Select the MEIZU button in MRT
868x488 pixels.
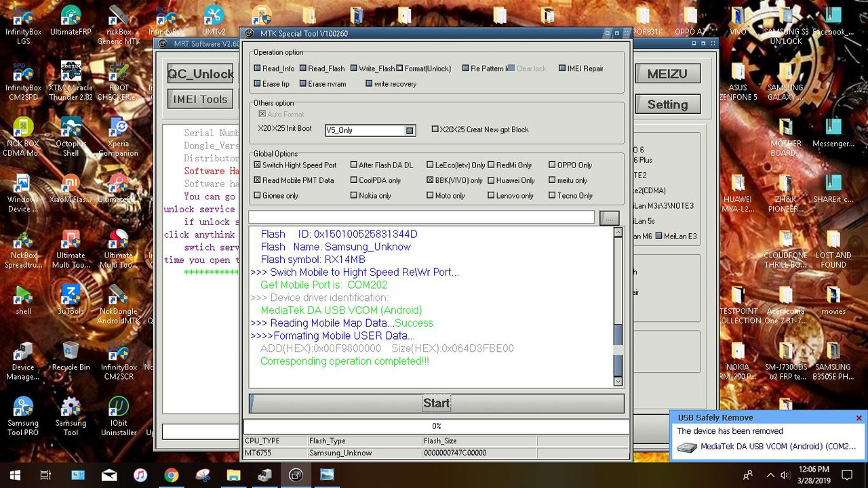pyautogui.click(x=667, y=74)
